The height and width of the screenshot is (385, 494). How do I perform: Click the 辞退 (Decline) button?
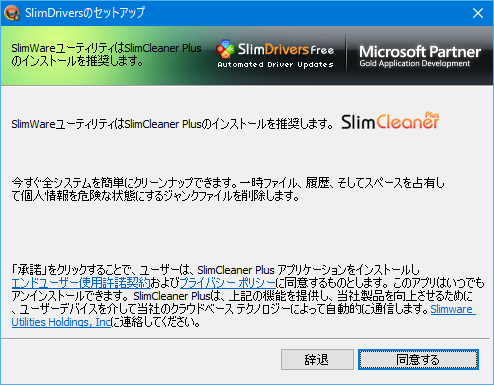(317, 359)
